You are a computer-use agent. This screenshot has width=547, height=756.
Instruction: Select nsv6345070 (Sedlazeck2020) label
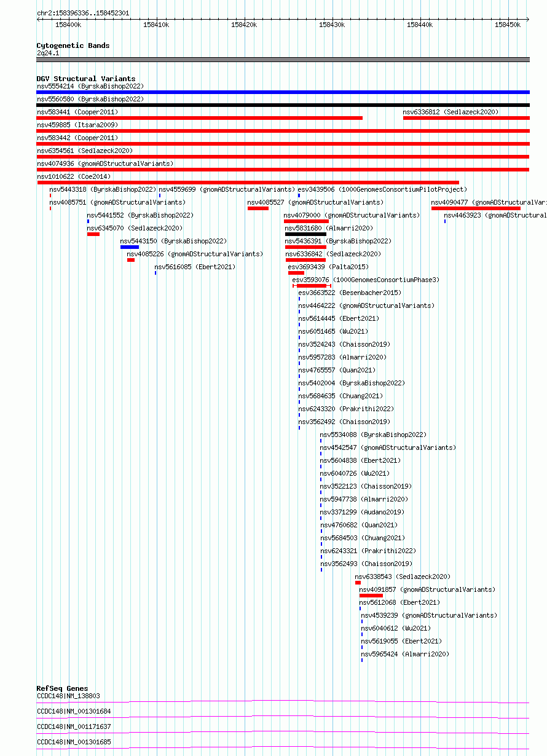135,229
